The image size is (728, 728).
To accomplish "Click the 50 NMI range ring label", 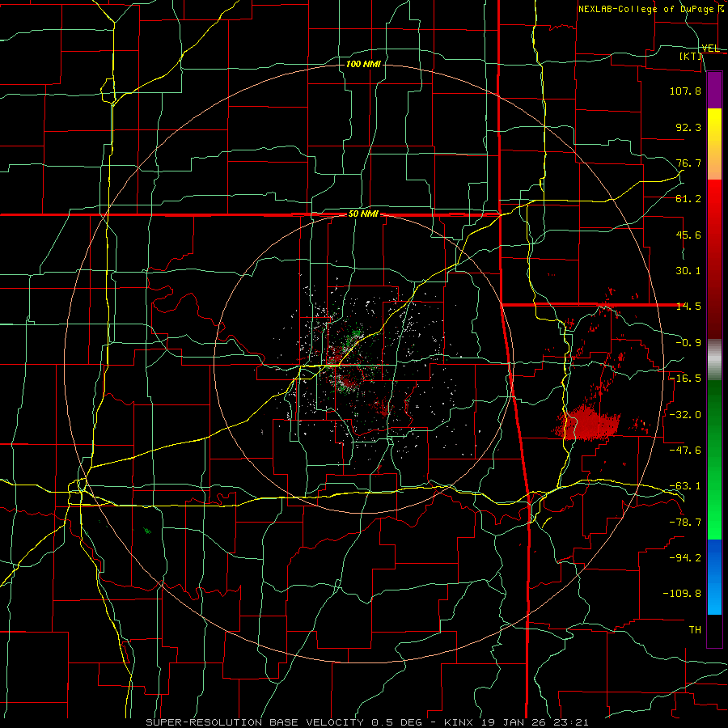I will (363, 214).
